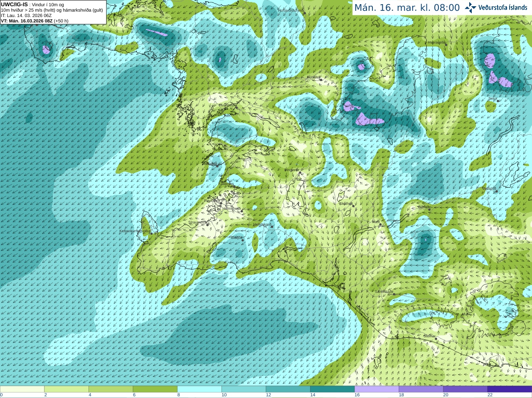Select the Mæli station label

point(376,222)
